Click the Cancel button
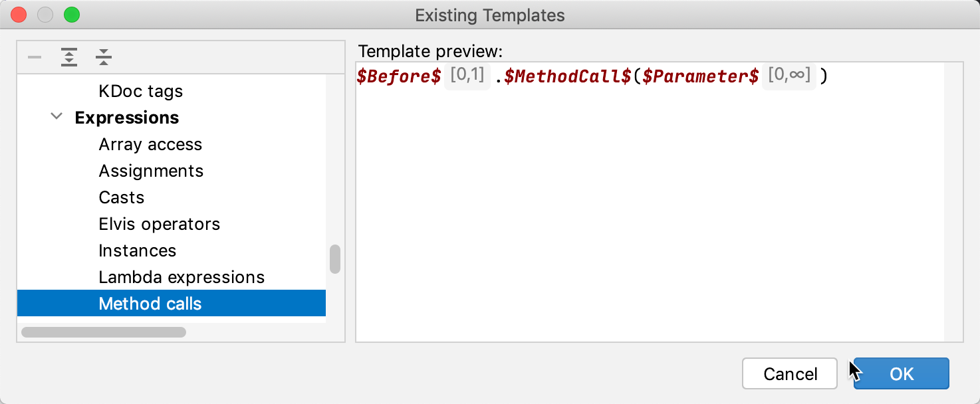Image resolution: width=980 pixels, height=404 pixels. (789, 373)
